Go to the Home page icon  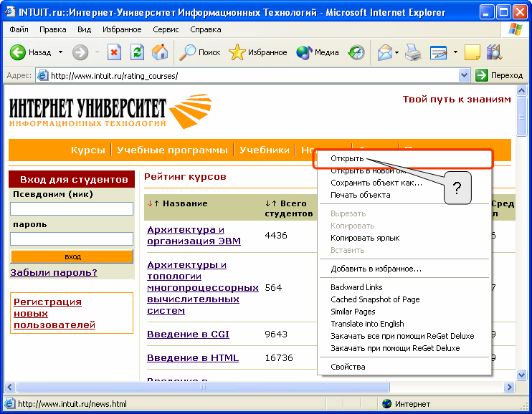pos(160,52)
